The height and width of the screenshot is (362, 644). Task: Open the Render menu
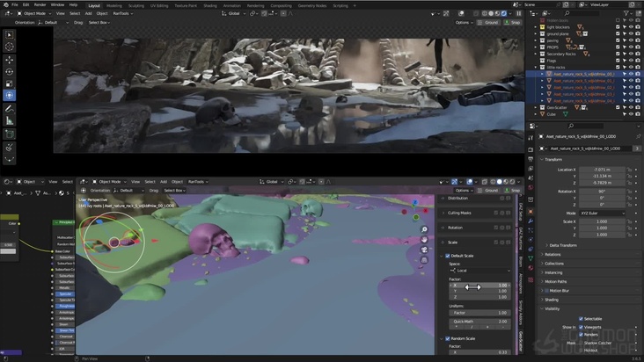pos(40,5)
